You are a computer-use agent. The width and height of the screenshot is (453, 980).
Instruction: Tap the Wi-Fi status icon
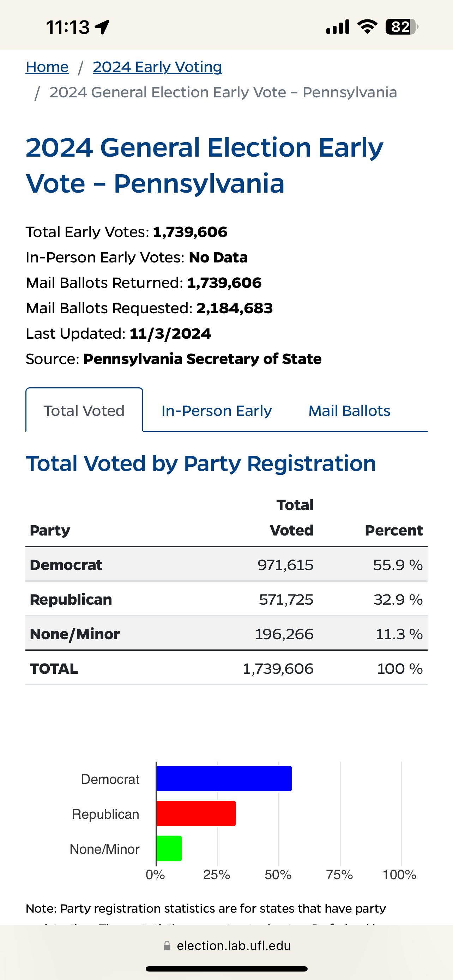click(x=367, y=26)
